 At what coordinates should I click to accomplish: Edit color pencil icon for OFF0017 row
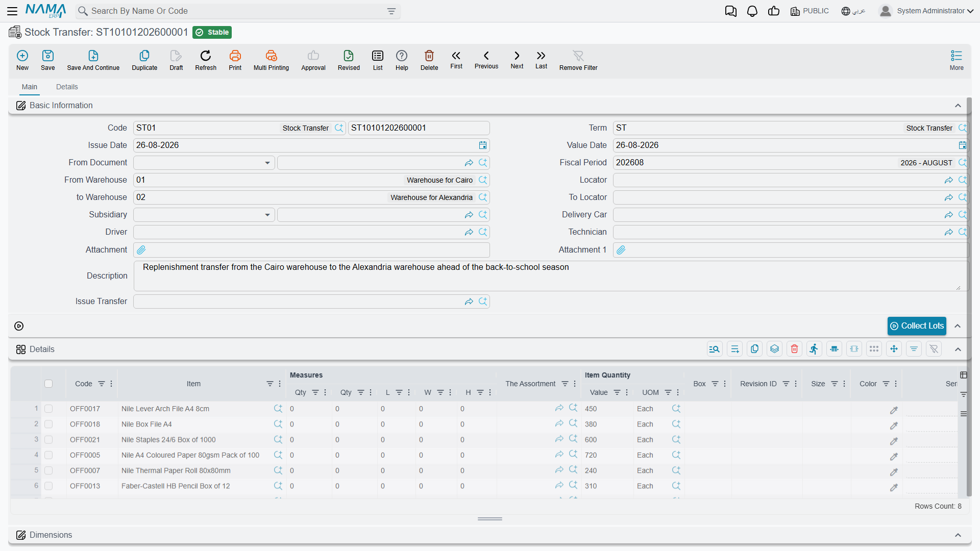[x=894, y=410]
